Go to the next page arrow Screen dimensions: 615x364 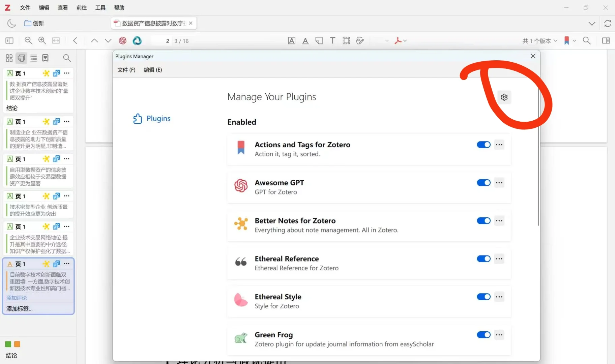108,41
